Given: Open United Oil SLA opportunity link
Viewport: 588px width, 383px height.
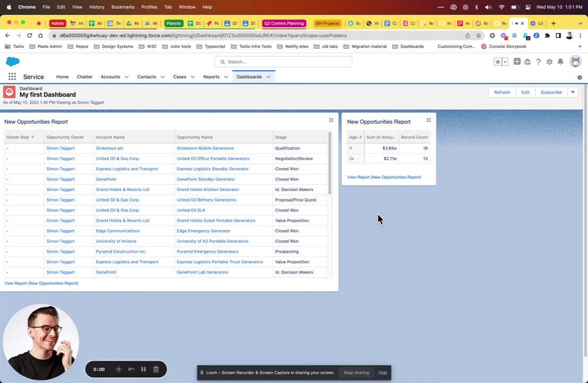Looking at the screenshot, I should click(191, 210).
